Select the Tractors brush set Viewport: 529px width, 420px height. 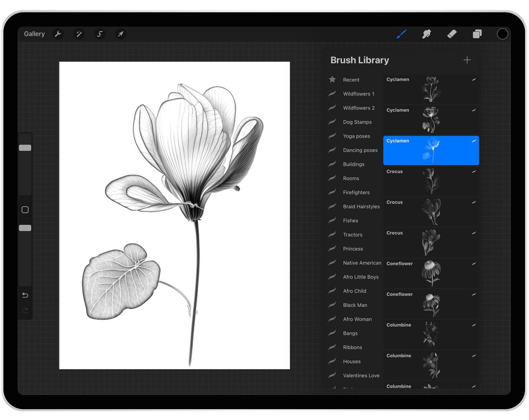click(x=354, y=235)
